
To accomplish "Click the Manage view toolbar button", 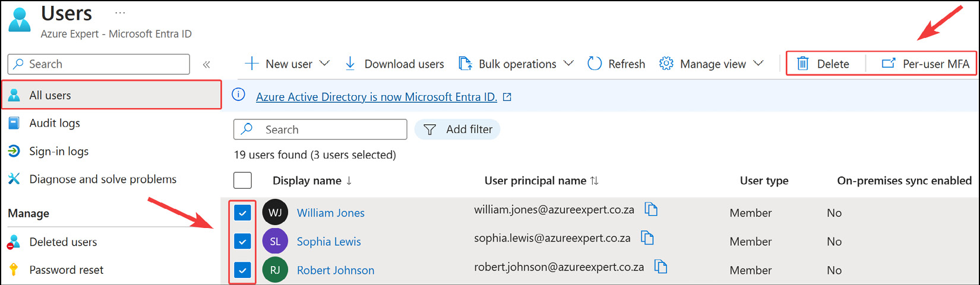I will click(703, 64).
